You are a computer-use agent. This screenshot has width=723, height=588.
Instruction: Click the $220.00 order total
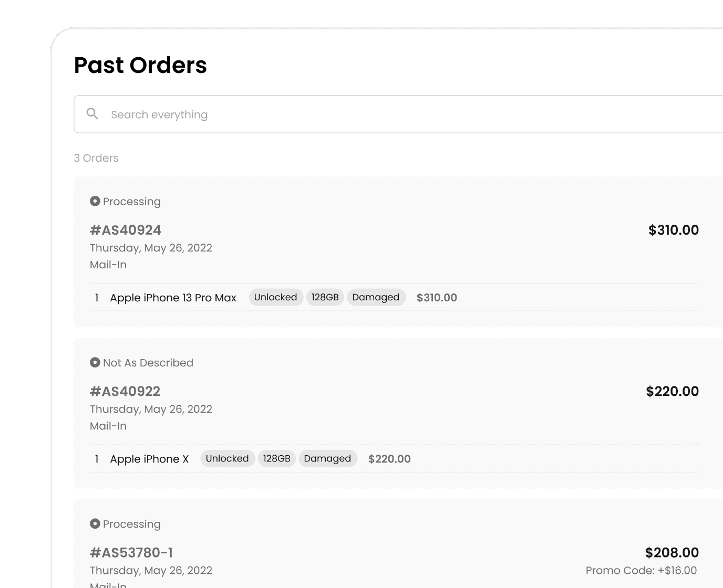click(x=673, y=391)
